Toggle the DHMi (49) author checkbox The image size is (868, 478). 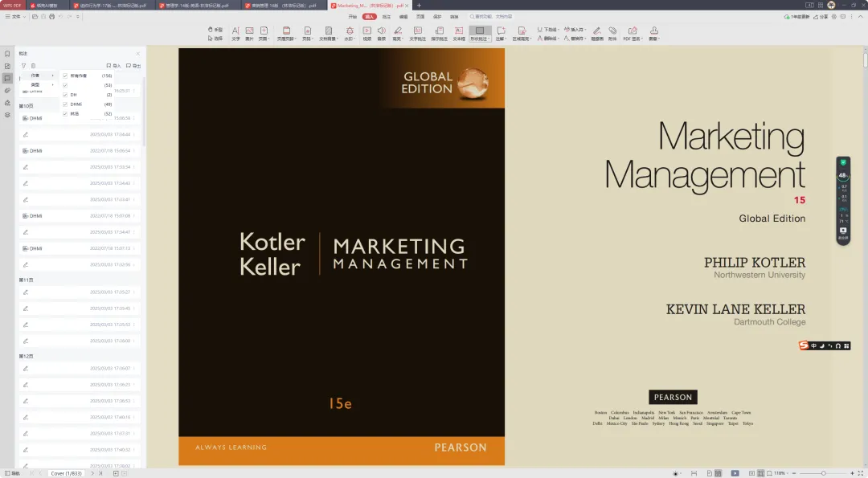click(x=65, y=104)
